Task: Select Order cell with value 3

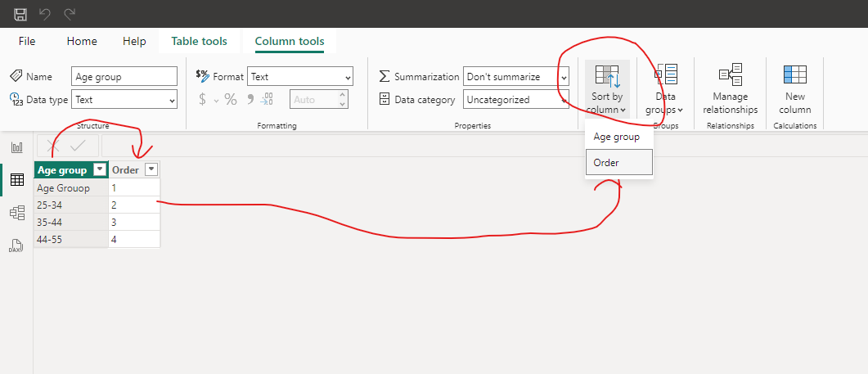Action: [134, 222]
